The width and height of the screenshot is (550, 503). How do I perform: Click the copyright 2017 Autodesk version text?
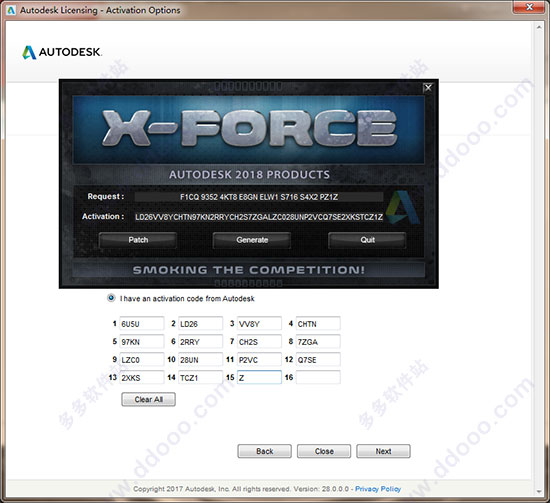click(241, 489)
